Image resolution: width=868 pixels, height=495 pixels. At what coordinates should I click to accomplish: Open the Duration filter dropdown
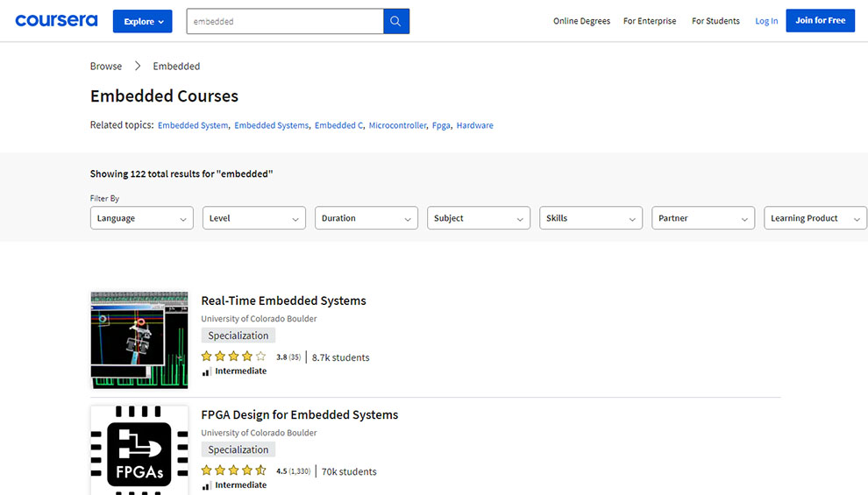[x=366, y=218]
